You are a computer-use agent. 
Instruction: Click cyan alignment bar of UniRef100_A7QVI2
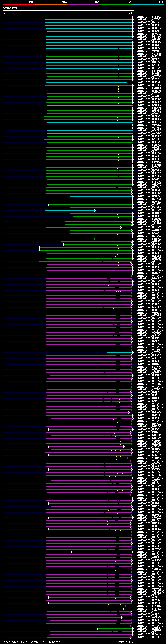(x=89, y=34)
